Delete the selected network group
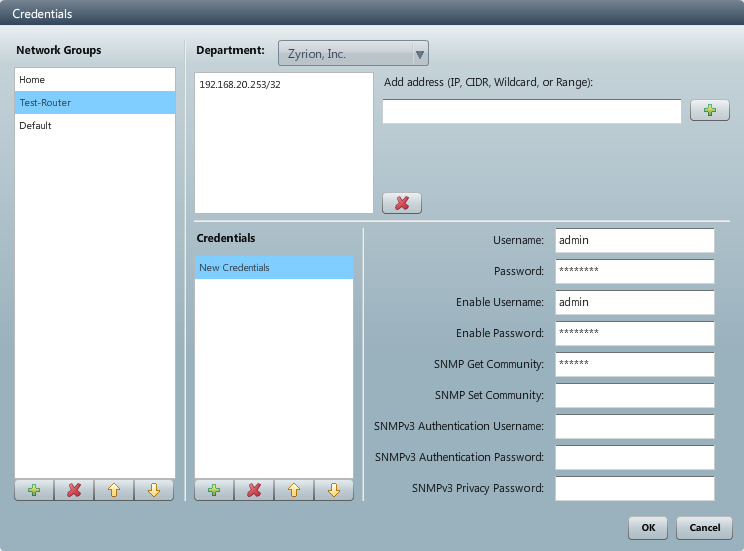The height and width of the screenshot is (551, 744). coord(74,490)
